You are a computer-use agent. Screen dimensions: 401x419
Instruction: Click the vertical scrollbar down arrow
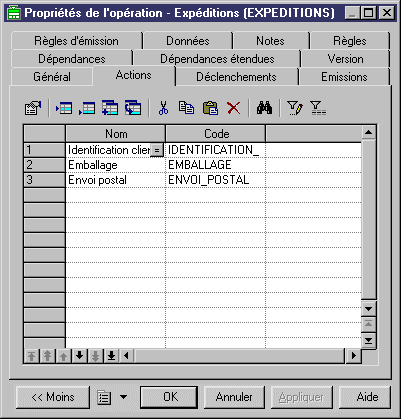[369, 309]
